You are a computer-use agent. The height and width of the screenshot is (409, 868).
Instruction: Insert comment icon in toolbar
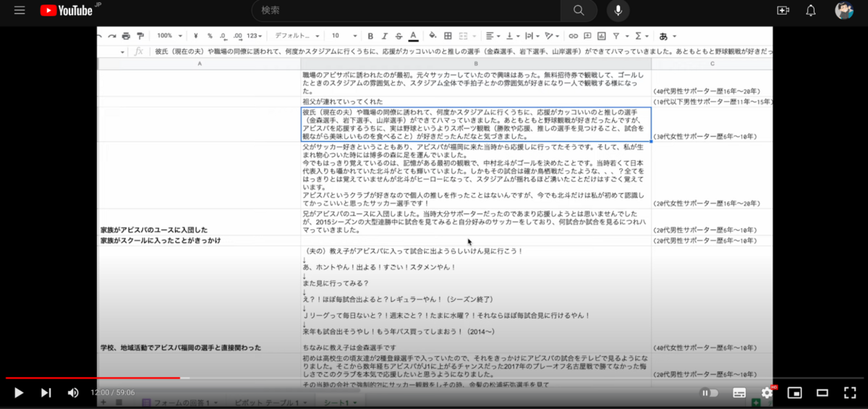588,35
